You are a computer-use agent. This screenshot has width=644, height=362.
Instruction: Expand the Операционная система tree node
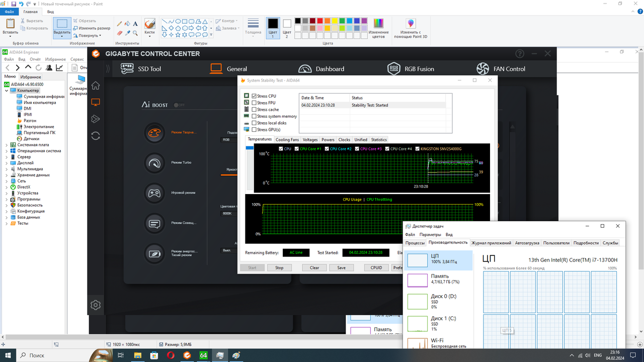click(x=7, y=151)
